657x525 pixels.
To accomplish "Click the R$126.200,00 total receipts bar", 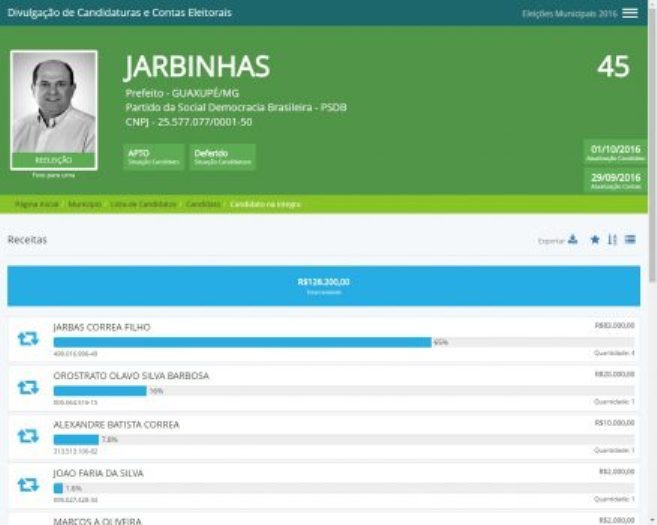I will coord(323,285).
